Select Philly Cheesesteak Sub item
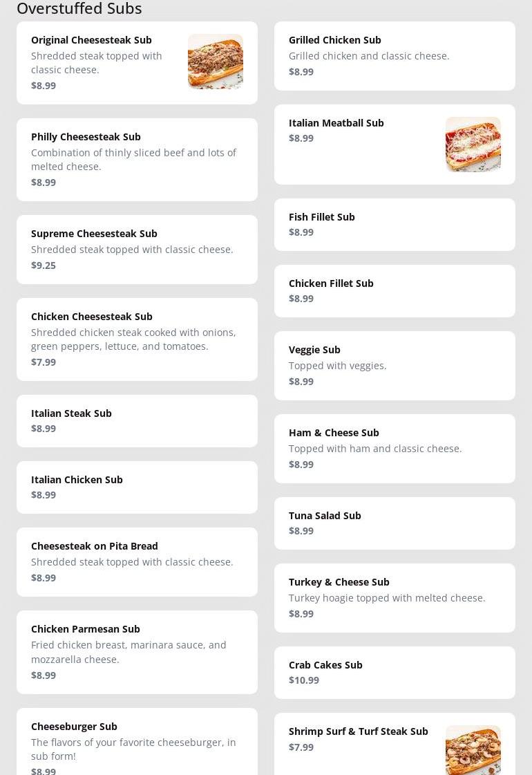Screen dimensions: 532x775 pyautogui.click(x=137, y=159)
